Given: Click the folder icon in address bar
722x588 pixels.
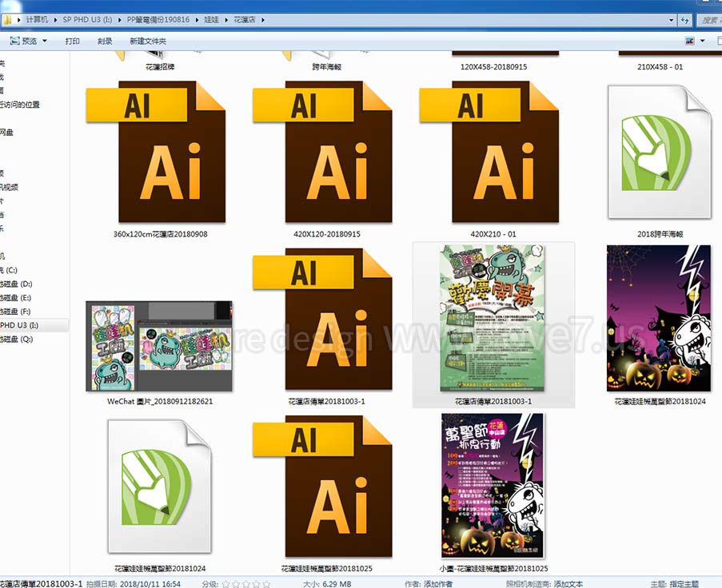Looking at the screenshot, I should [x=8, y=20].
